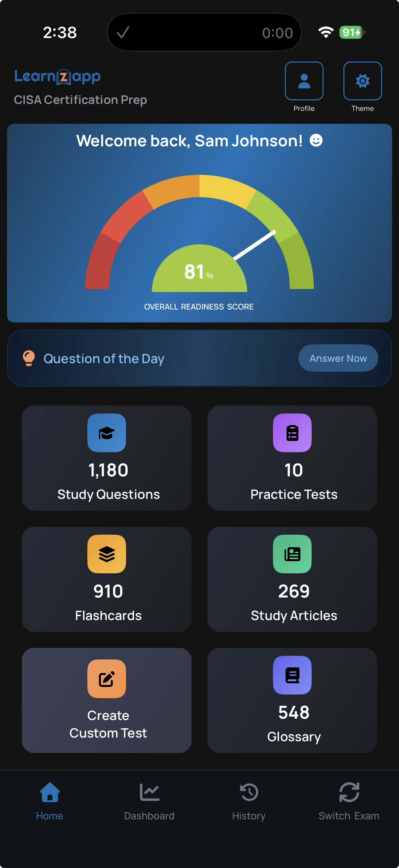Tap the purple Practice Tests clipboard icon
This screenshot has width=399, height=868.
coord(292,433)
